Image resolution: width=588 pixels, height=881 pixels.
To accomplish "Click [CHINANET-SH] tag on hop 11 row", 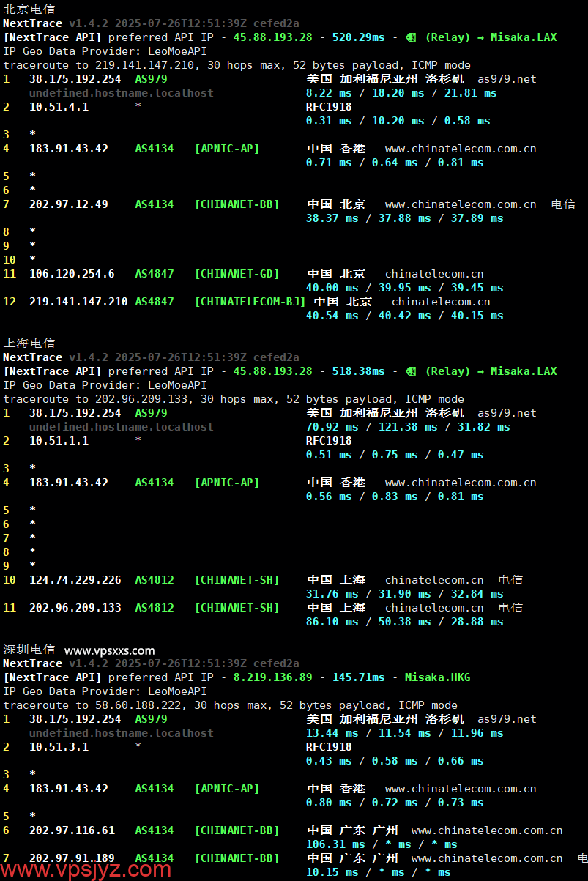I will pyautogui.click(x=237, y=608).
